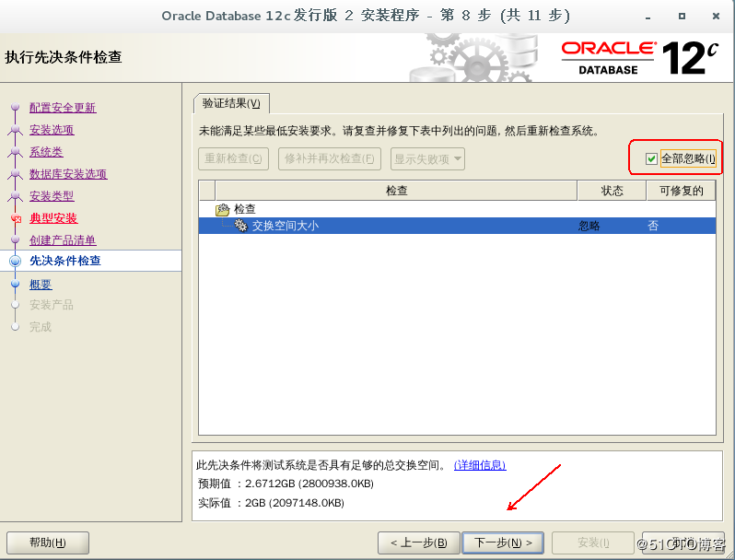Open the 显示失败项 dropdown
735x560 pixels.
(427, 158)
